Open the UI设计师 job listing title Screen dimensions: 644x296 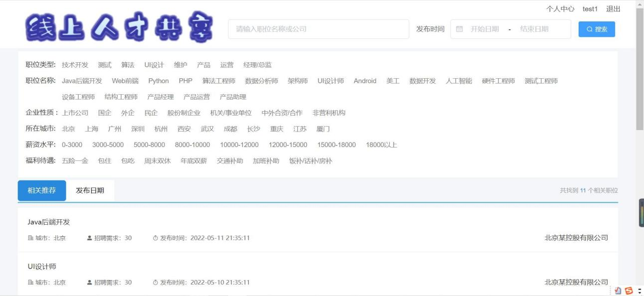pos(42,267)
